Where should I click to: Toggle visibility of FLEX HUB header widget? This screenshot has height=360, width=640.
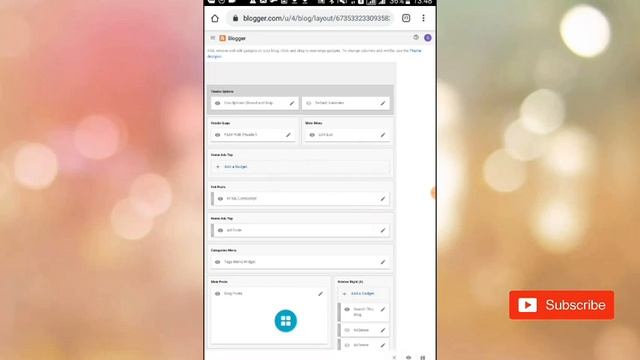218,135
